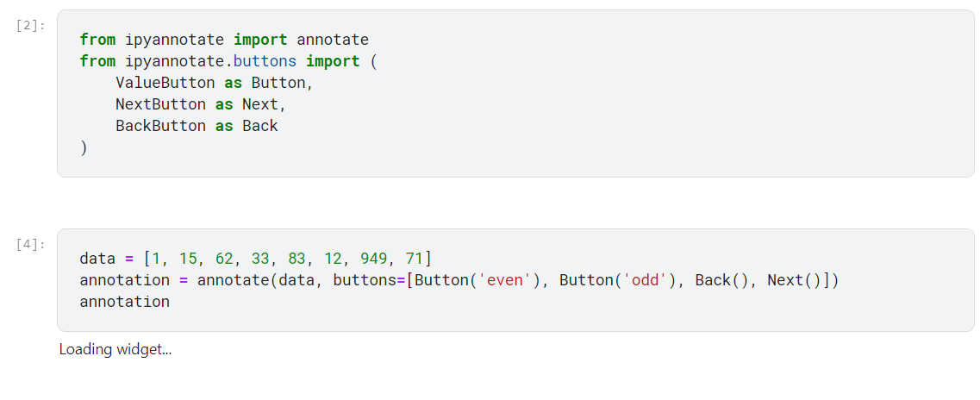Viewport: 980px width, 400px height.
Task: Place cursor on 'BackButton as Back' line
Action: tap(197, 126)
